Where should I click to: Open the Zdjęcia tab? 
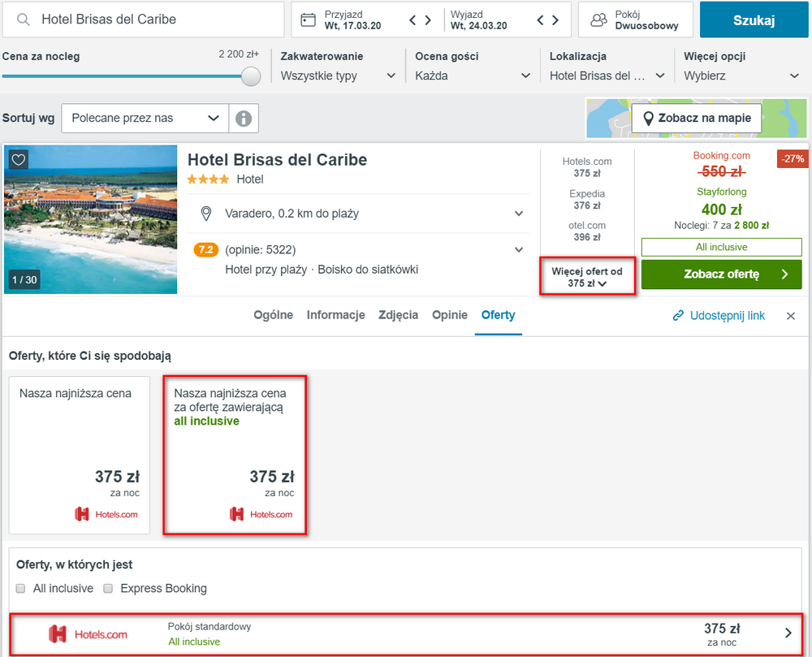click(398, 315)
